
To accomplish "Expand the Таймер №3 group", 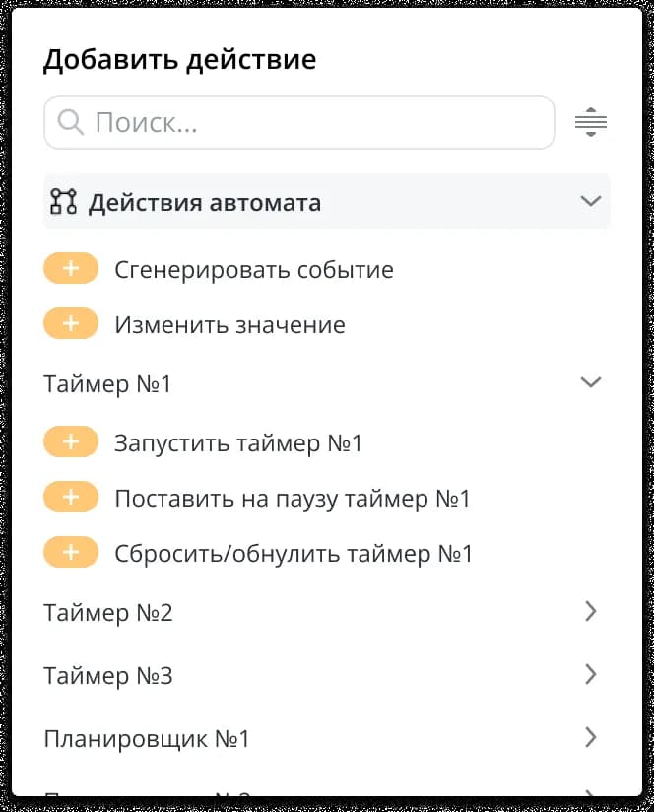I will [x=590, y=674].
